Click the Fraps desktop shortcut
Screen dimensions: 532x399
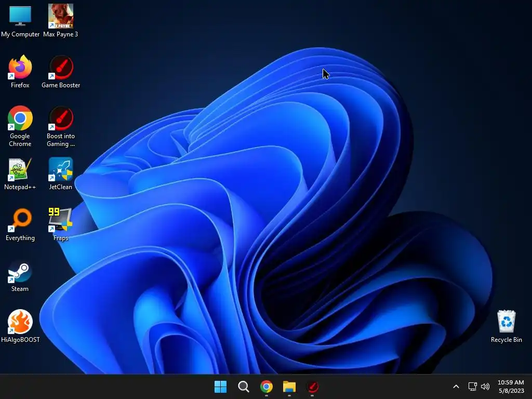(61, 224)
